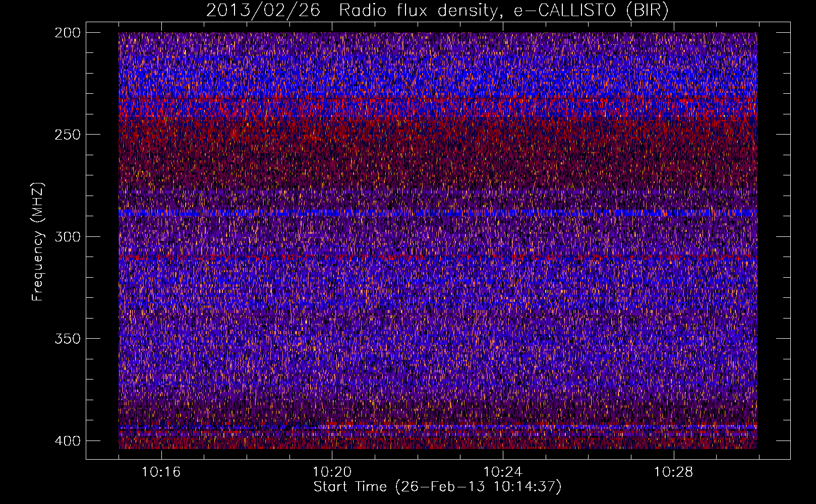Click the 200 frequency tick label
This screenshot has height=504, width=816.
[67, 32]
